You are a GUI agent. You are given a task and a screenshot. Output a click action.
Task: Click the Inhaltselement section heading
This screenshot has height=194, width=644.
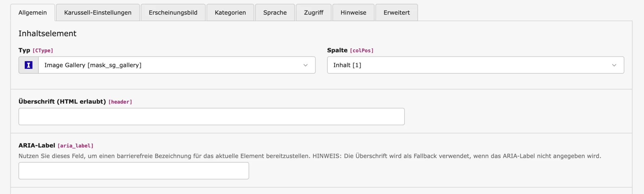point(47,34)
